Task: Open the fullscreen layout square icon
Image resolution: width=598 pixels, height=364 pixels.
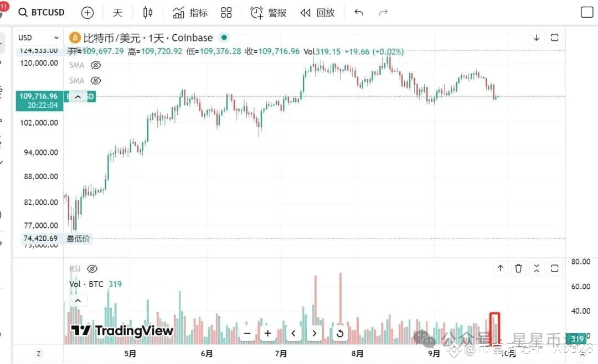Action: (587, 12)
